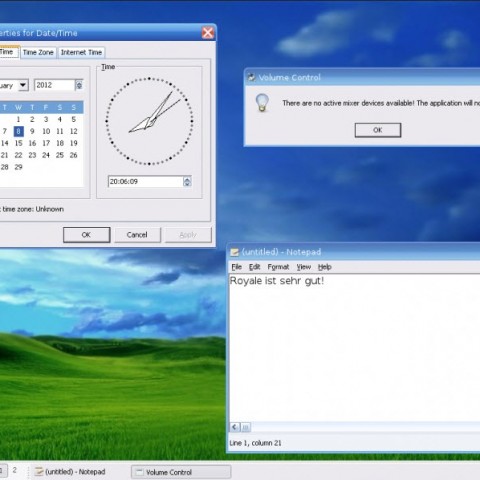Viewport: 480px width, 480px height.
Task: Click the Notepad horizontal scrollbar thumb
Action: click(x=246, y=427)
